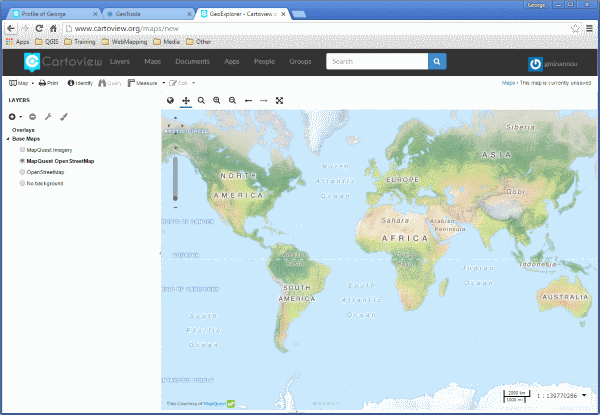Image resolution: width=600 pixels, height=415 pixels.
Task: Zoom to max extent icon
Action: (x=279, y=100)
